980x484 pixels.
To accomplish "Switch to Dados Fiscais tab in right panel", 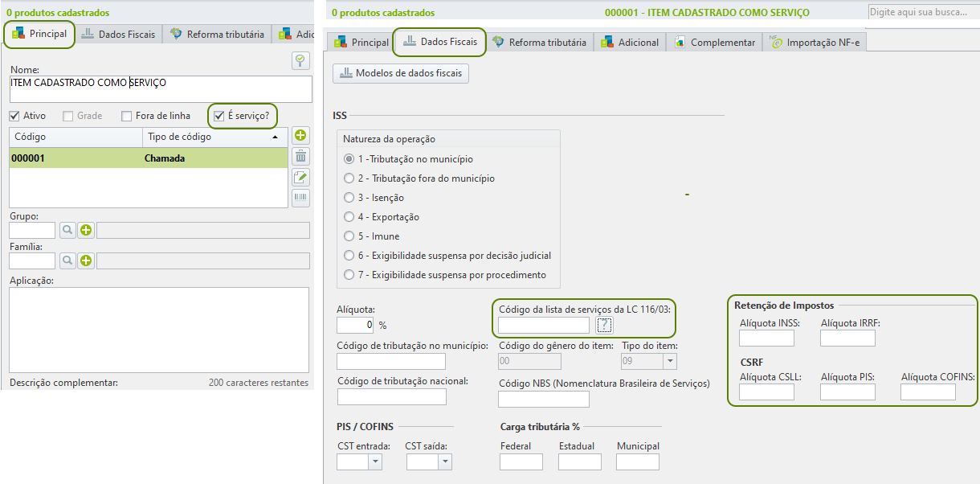I will pyautogui.click(x=440, y=42).
